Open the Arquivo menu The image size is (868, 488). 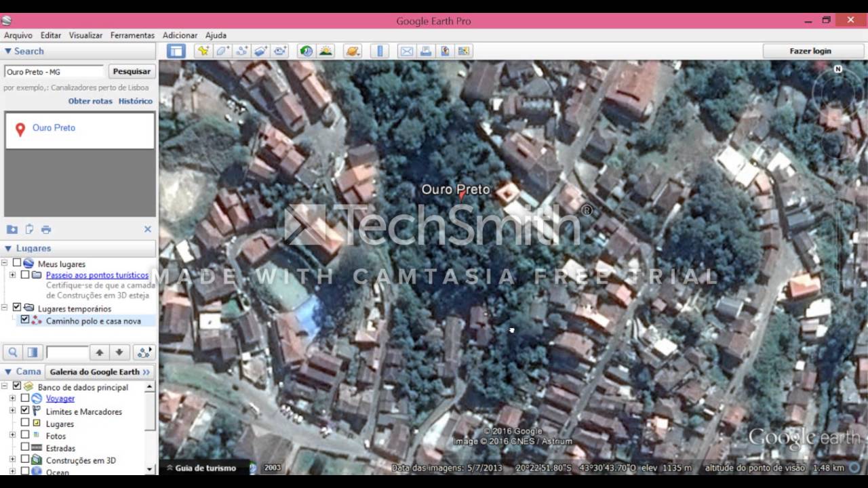tap(18, 35)
